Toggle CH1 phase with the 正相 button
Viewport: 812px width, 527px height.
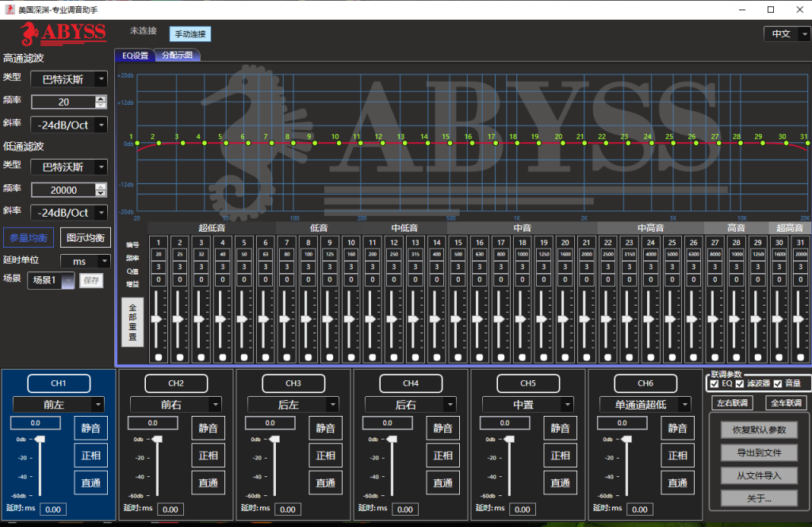click(90, 456)
